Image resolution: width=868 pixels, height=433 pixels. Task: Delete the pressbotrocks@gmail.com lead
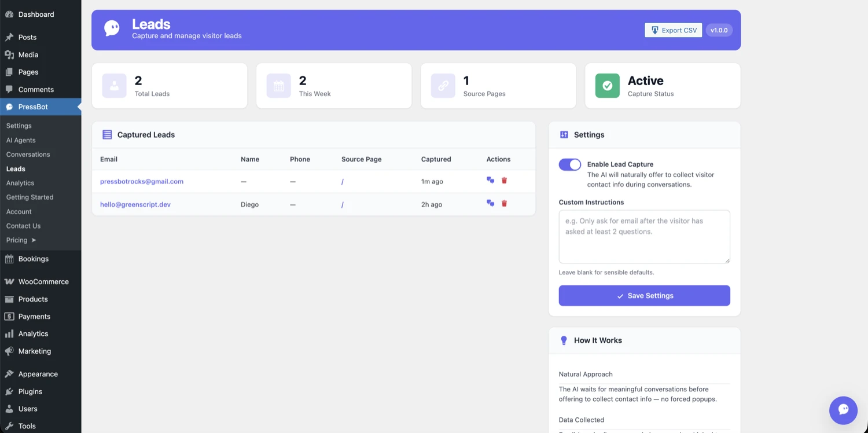tap(504, 181)
